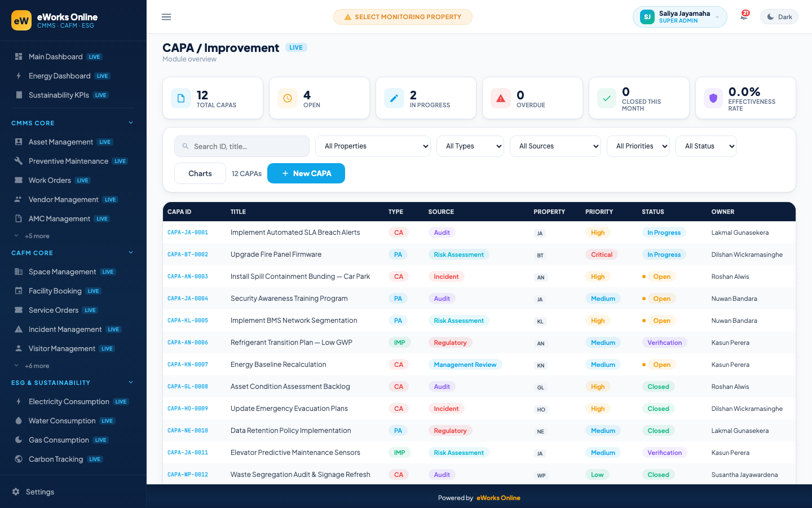Image resolution: width=812 pixels, height=508 pixels.
Task: Open All Types dropdown
Action: 470,146
